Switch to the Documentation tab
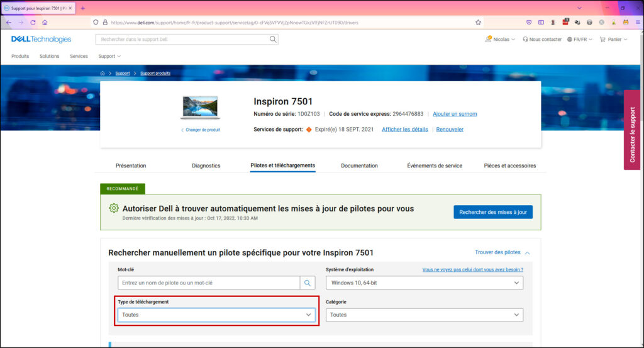The height and width of the screenshot is (348, 644). 359,166
